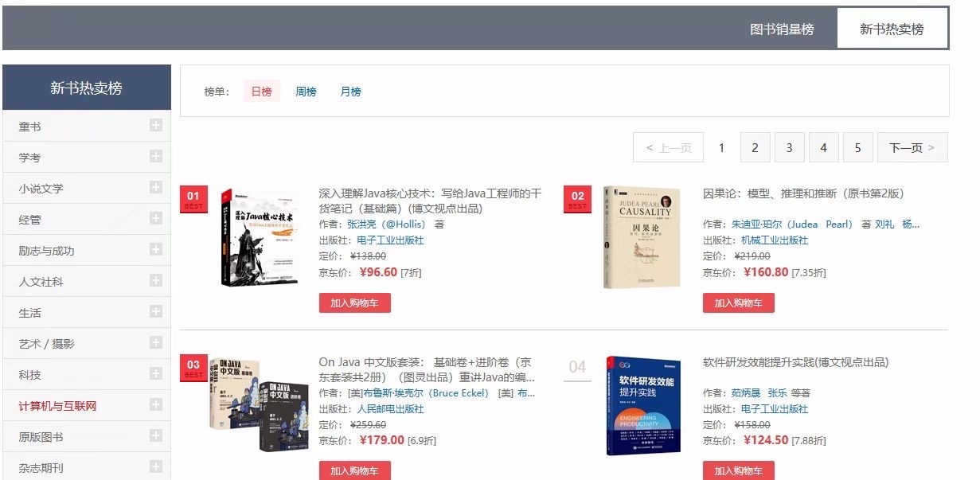Add 因果论 book to shopping cart

point(738,303)
